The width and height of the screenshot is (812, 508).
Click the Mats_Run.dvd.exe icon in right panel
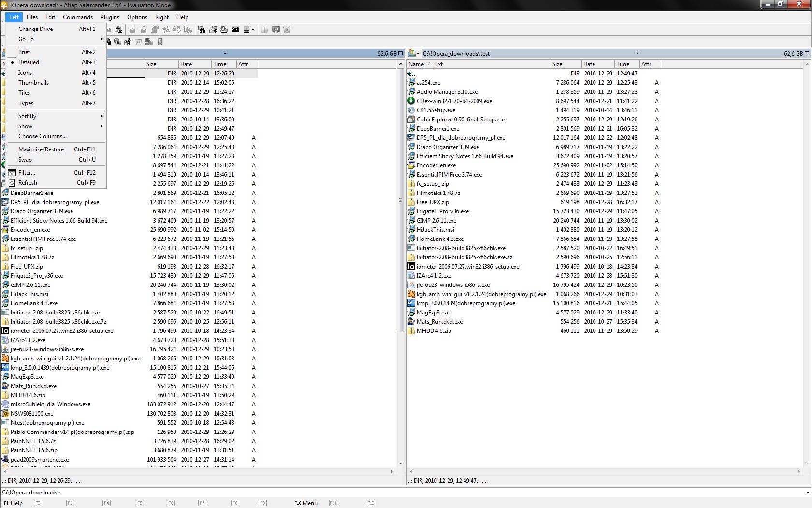coord(411,322)
